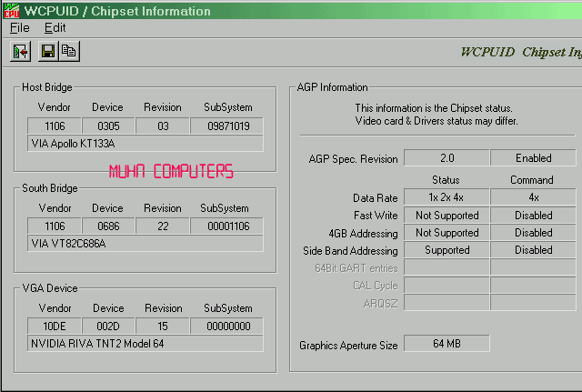
Task: Click the WCPUID title bar app icon
Action: [x=11, y=11]
